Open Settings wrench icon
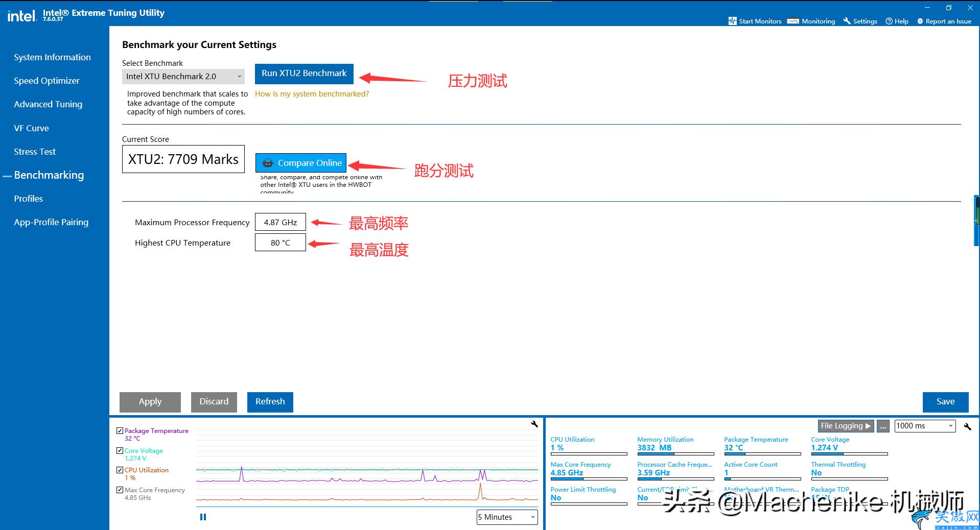 tap(847, 21)
